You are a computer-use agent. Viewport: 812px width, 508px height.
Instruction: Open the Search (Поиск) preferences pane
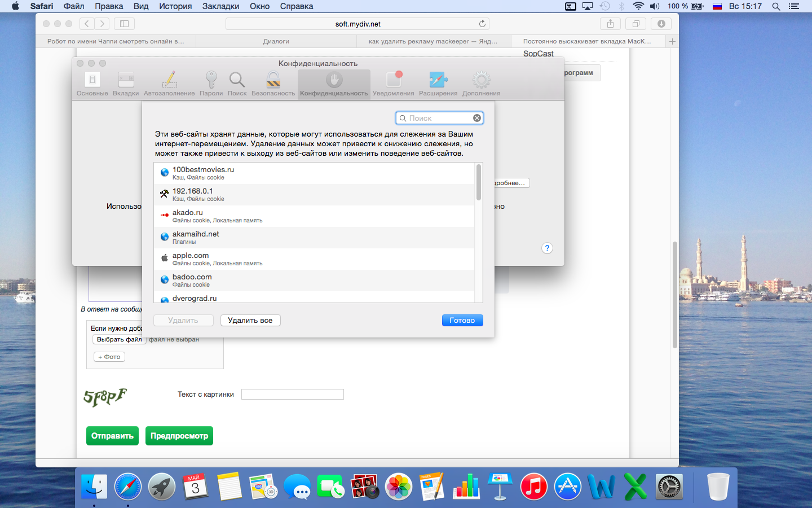click(x=237, y=84)
